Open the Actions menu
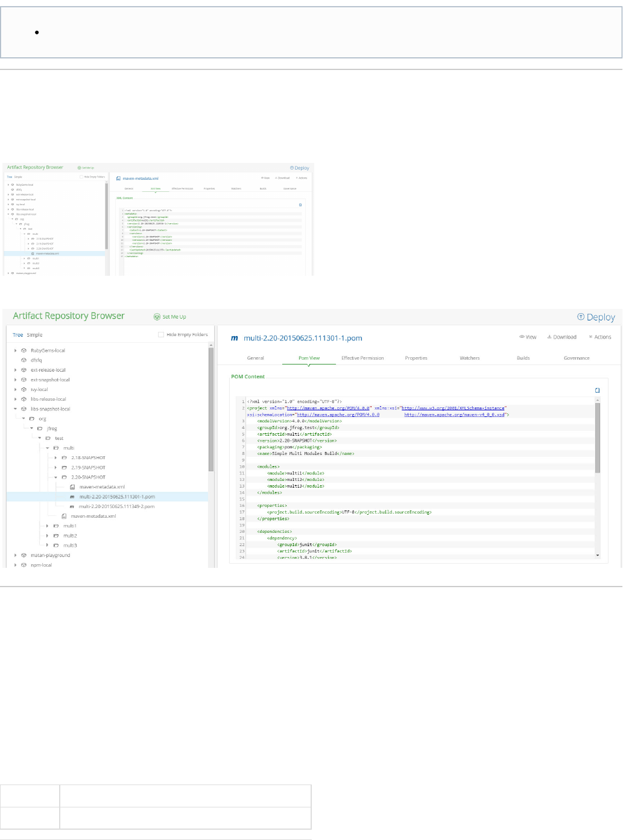This screenshot has height=840, width=623. (600, 337)
